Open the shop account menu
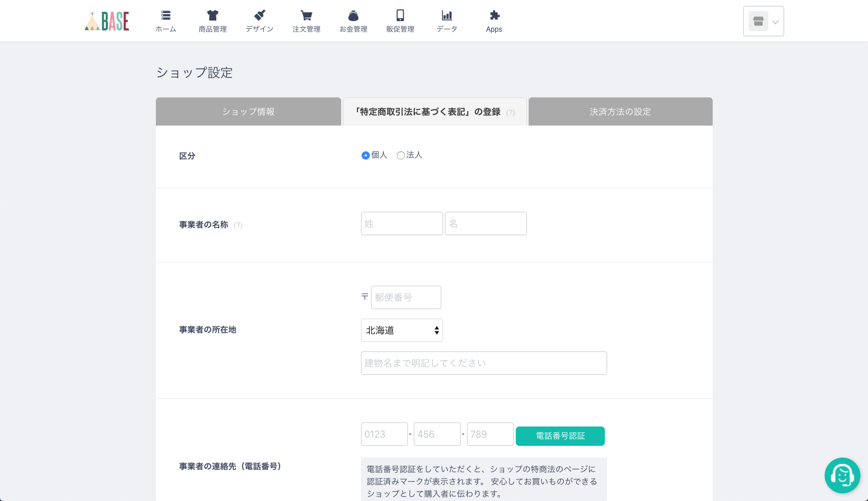 click(x=763, y=21)
